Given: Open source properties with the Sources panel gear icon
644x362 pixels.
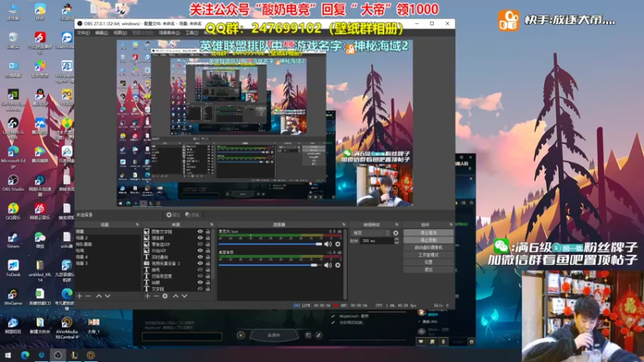Looking at the screenshot, I should point(165,296).
